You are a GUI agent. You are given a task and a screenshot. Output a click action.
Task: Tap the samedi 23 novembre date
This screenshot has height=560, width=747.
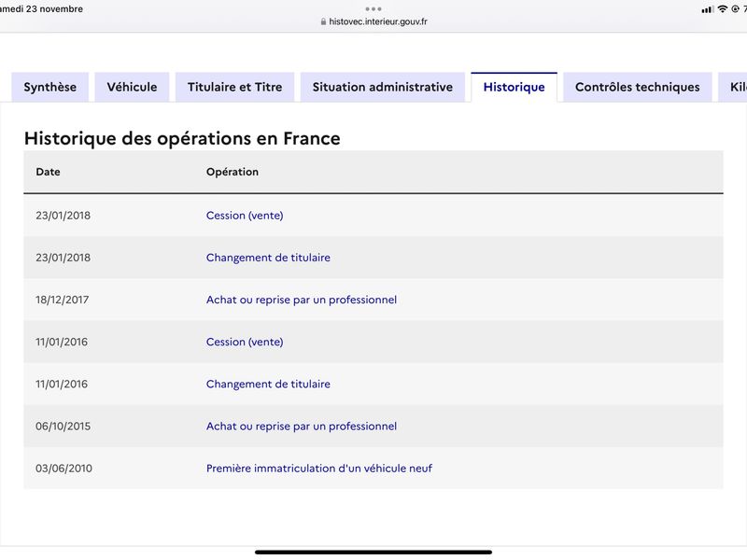[x=41, y=9]
